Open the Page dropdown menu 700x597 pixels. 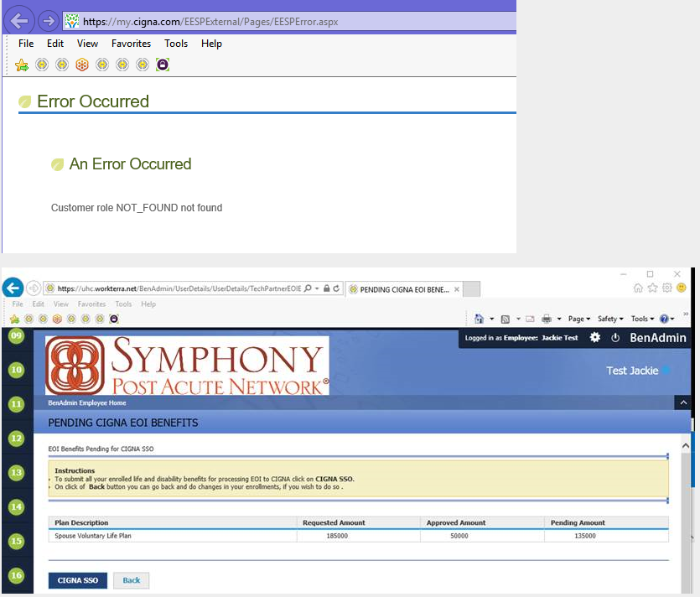pyautogui.click(x=578, y=319)
